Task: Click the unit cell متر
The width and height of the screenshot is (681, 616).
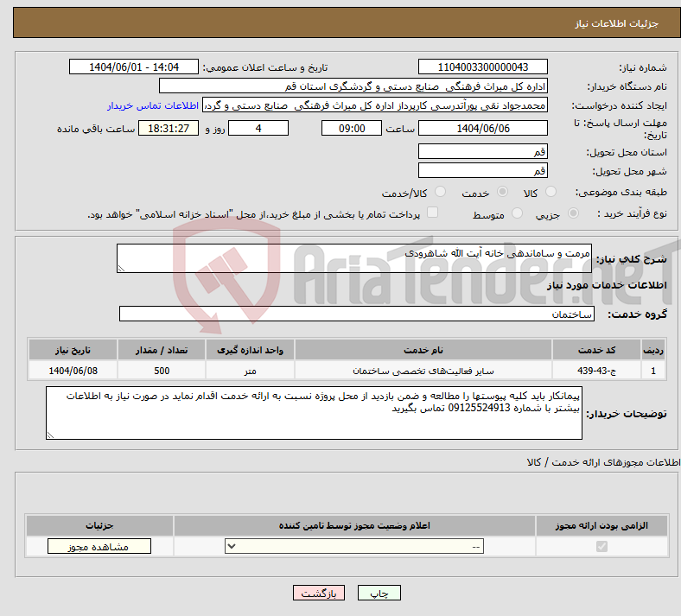Action: click(250, 371)
